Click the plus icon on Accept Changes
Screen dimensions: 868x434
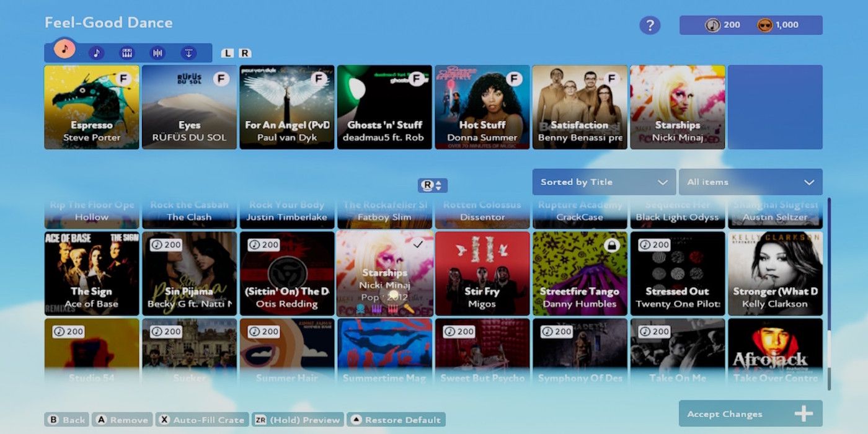pos(803,414)
